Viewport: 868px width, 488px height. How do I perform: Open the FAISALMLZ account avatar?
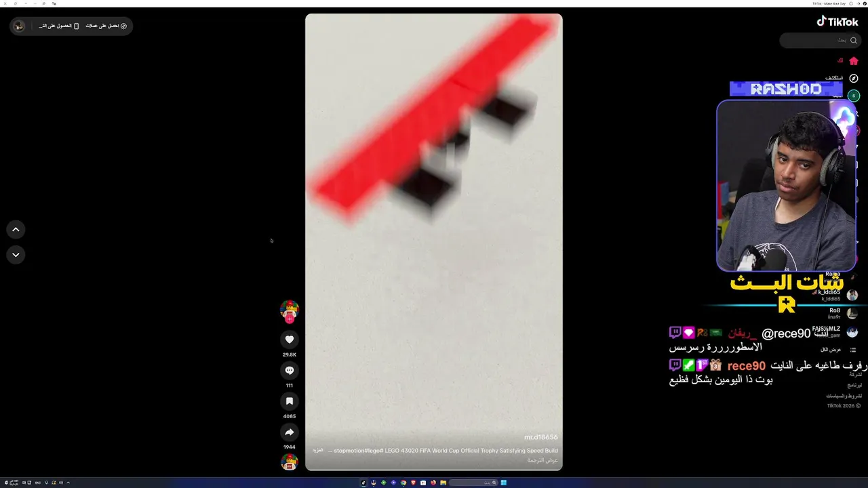[852, 332]
